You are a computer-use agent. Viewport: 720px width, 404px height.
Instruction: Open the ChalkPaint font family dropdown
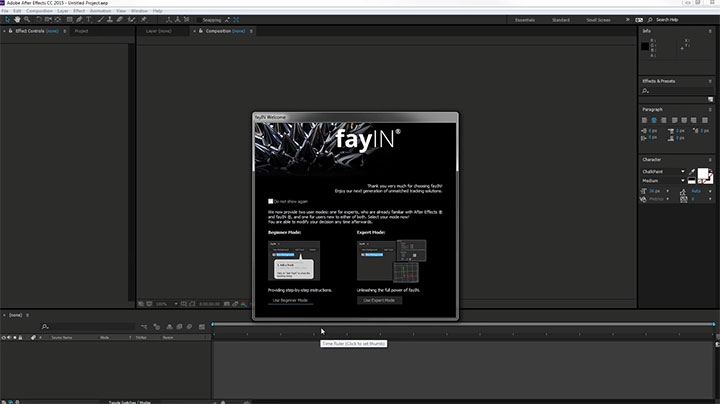coord(682,172)
